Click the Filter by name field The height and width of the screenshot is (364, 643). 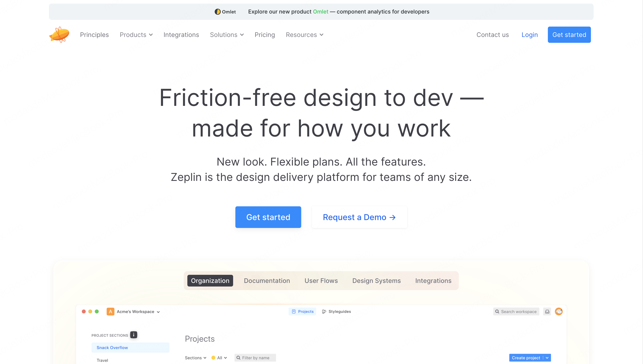click(255, 358)
